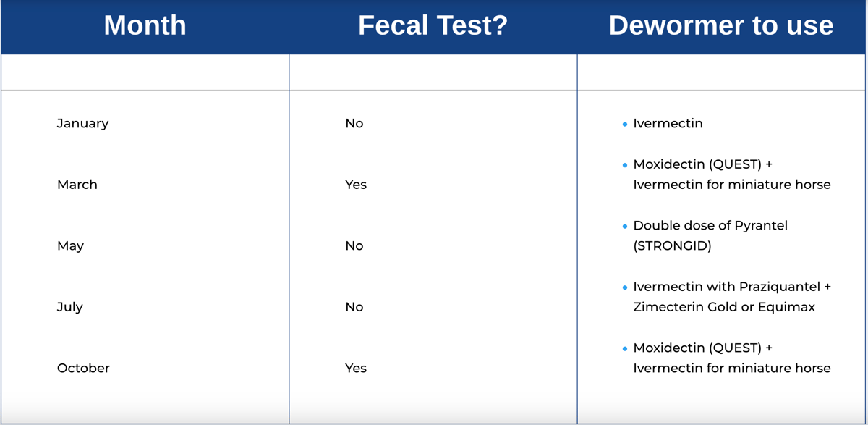The image size is (868, 425).
Task: Click the No value for May
Action: (354, 246)
